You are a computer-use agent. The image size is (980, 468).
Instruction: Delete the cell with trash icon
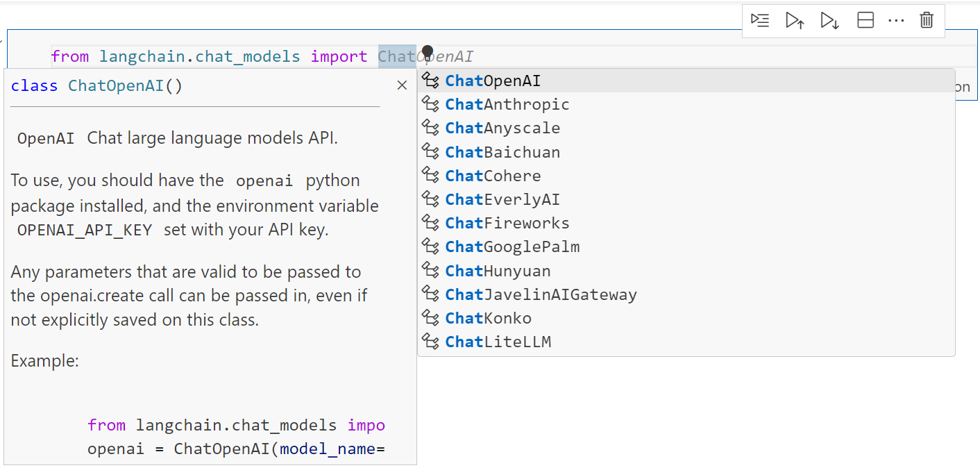[927, 21]
